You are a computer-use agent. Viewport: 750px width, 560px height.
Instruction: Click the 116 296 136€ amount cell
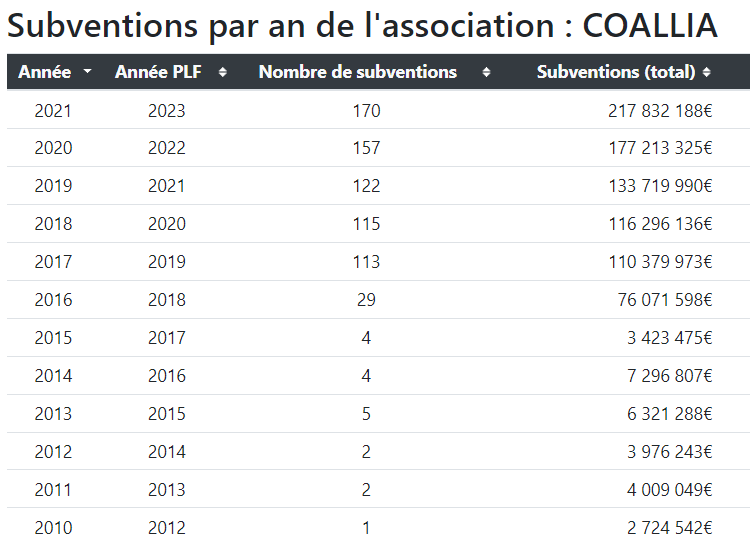660,224
